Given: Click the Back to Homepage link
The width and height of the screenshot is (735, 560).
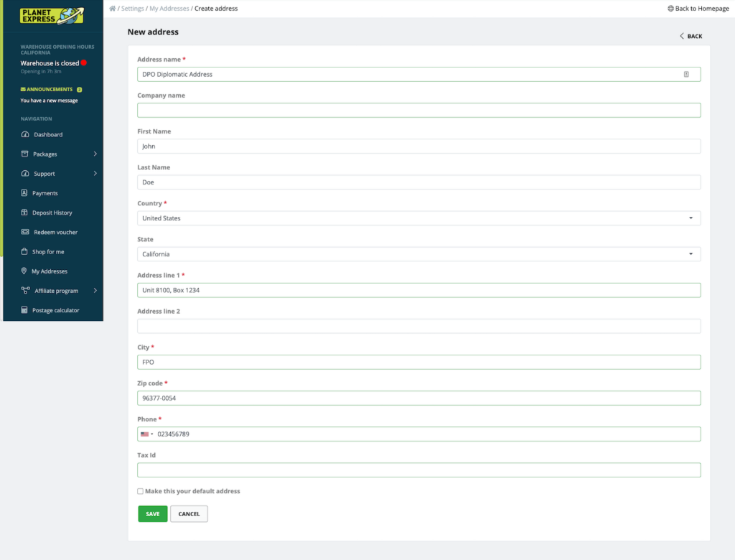Looking at the screenshot, I should [x=698, y=9].
